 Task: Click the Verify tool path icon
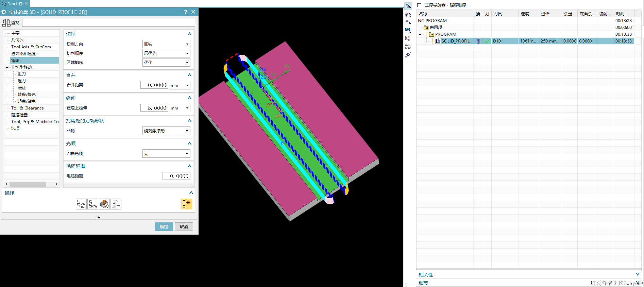(x=104, y=204)
